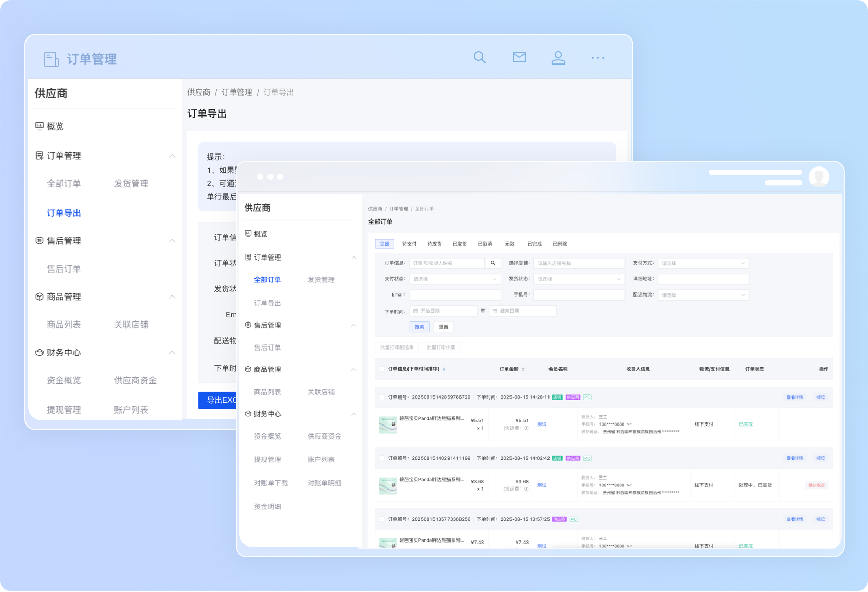The width and height of the screenshot is (868, 592).
Task: Click the Email input field
Action: click(455, 295)
